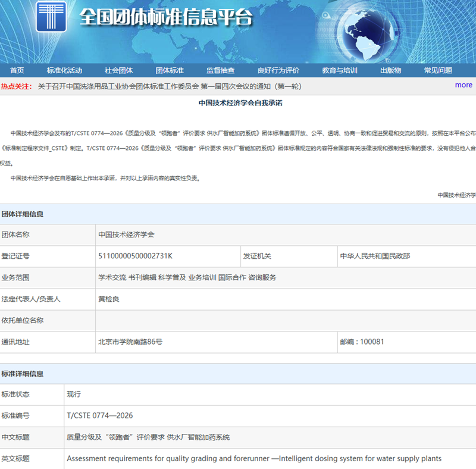Open 良好行为评价 in the navigation bar
Screen dimensions: 476x469
click(x=278, y=70)
